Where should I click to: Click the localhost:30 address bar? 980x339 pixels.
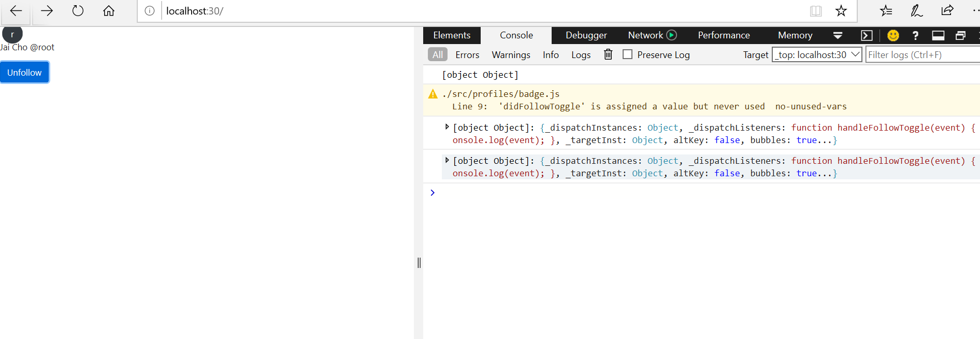pos(482,11)
